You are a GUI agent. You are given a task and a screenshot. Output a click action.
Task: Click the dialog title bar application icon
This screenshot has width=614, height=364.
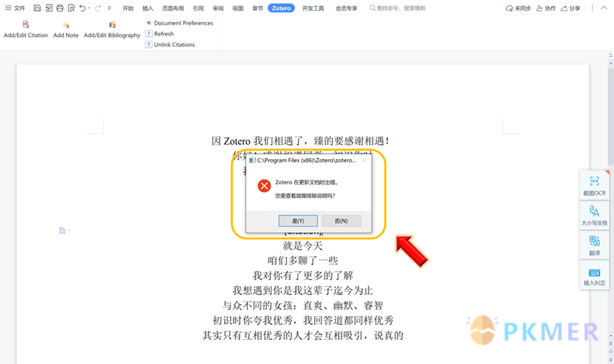(252, 160)
